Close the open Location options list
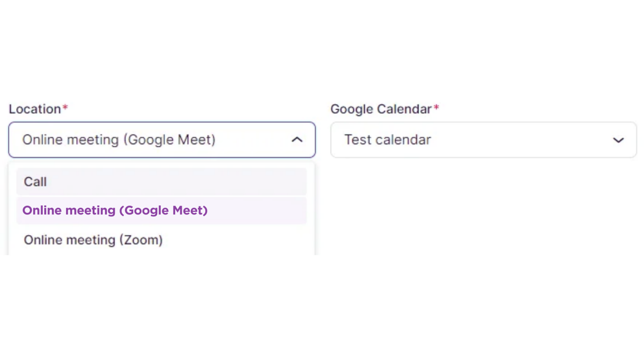 point(297,140)
